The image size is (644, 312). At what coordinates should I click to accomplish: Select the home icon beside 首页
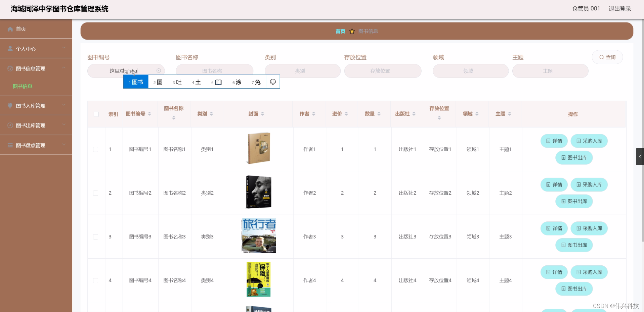[x=10, y=29]
